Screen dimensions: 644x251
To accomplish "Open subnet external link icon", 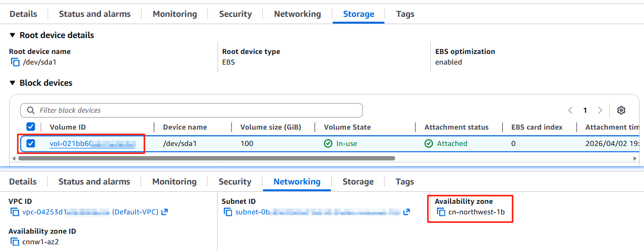I will coord(407,212).
